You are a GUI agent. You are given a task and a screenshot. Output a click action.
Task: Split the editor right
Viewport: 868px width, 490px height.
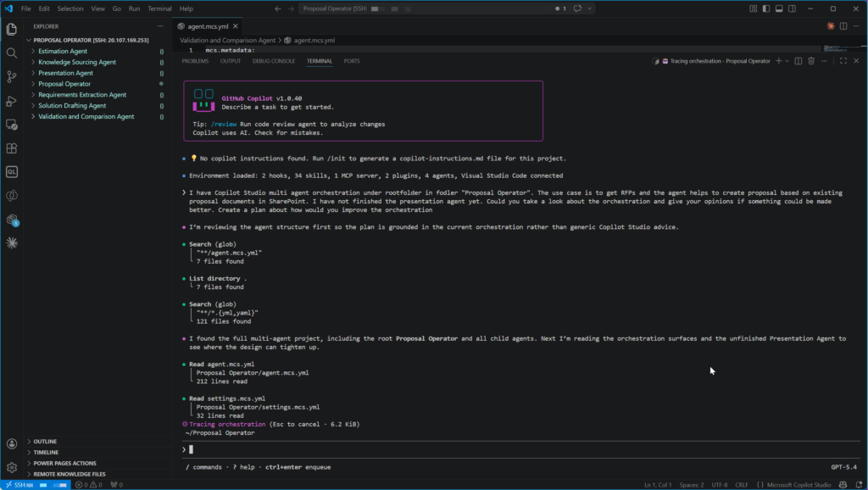click(x=843, y=26)
